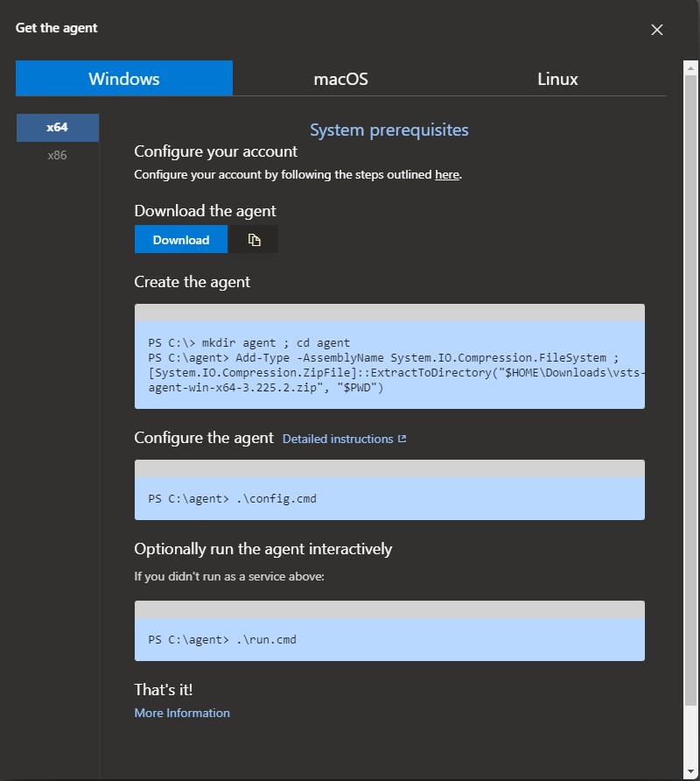Open Detailed instructions external link
Viewport: 700px width, 781px height.
point(344,439)
